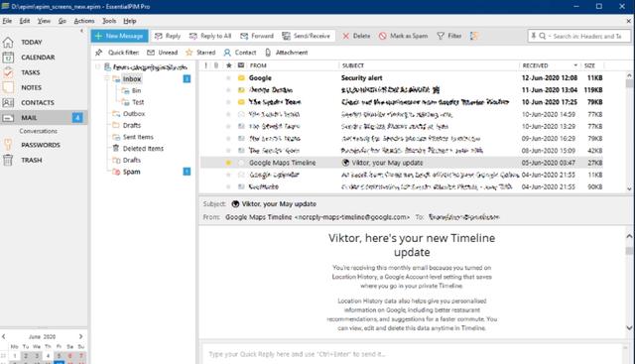The image size is (635, 364).
Task: Go to next month in mini calendar
Action: pos(80,336)
